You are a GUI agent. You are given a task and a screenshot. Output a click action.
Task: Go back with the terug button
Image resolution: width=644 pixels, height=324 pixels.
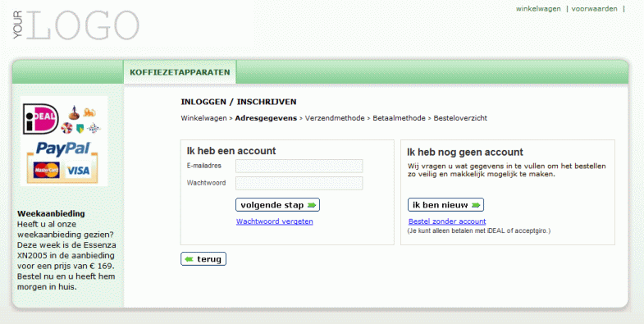[203, 259]
